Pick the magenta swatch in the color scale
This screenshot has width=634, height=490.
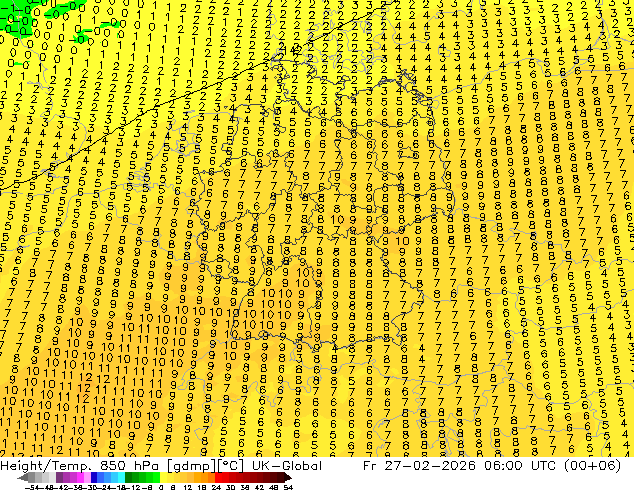(x=80, y=477)
